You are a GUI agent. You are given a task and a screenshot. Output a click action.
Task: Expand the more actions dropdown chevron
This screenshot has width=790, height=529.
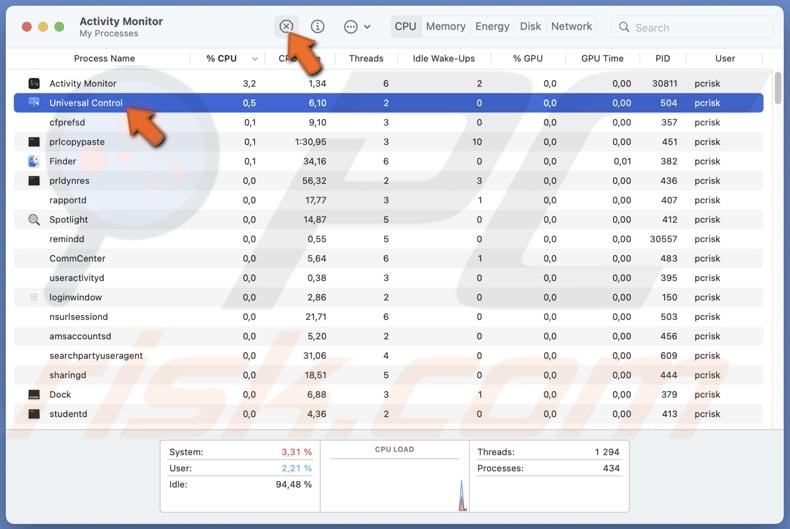click(367, 27)
